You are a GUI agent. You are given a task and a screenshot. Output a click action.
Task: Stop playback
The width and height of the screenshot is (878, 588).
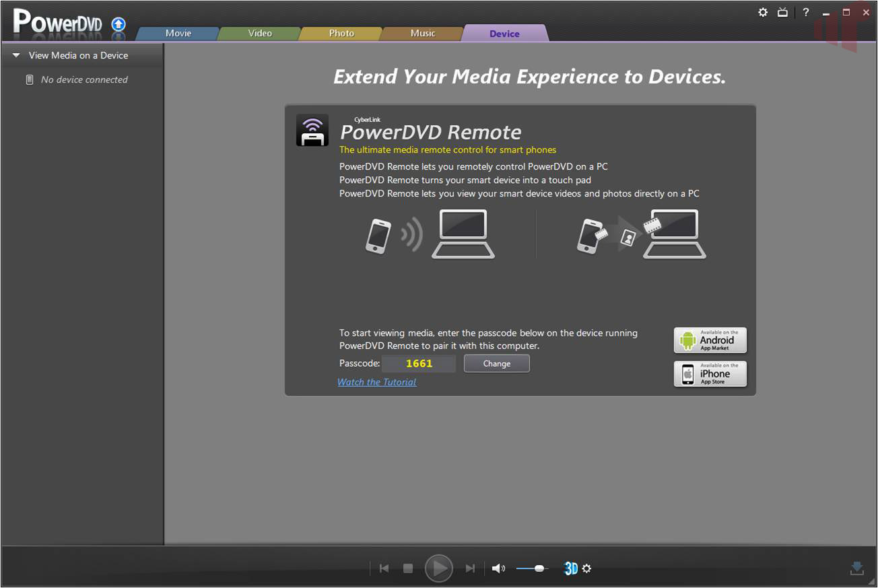[407, 568]
